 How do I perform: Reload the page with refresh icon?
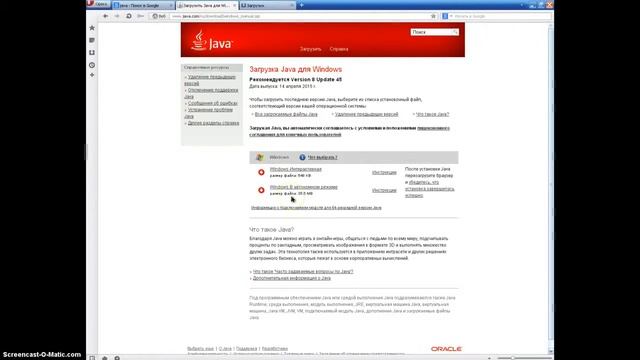(129, 16)
